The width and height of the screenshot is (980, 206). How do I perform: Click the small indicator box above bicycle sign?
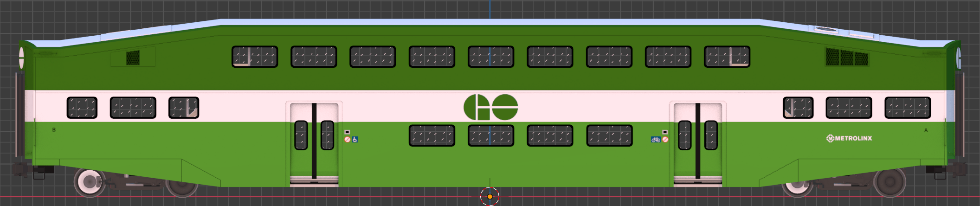point(664,132)
